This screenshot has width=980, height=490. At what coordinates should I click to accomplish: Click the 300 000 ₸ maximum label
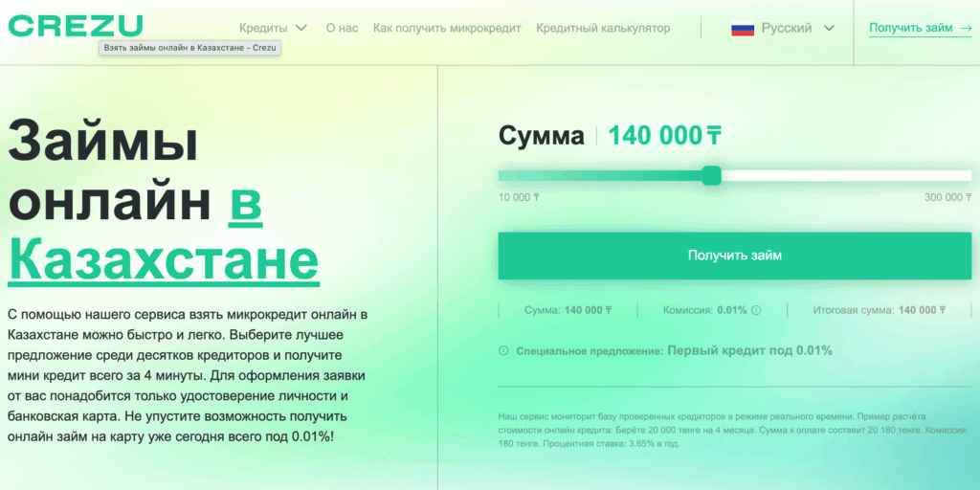click(947, 198)
